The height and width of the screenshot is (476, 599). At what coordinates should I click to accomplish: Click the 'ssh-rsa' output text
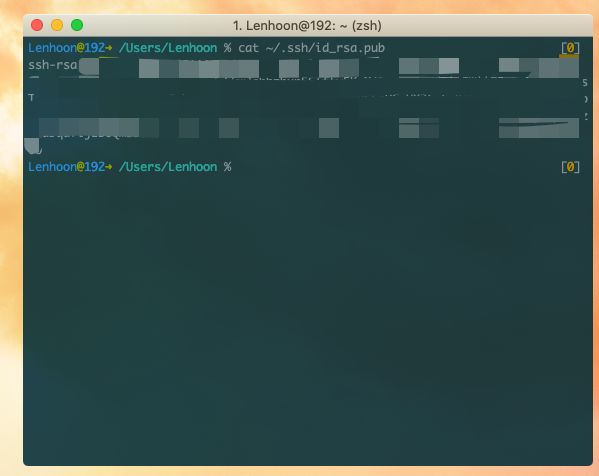(x=53, y=65)
